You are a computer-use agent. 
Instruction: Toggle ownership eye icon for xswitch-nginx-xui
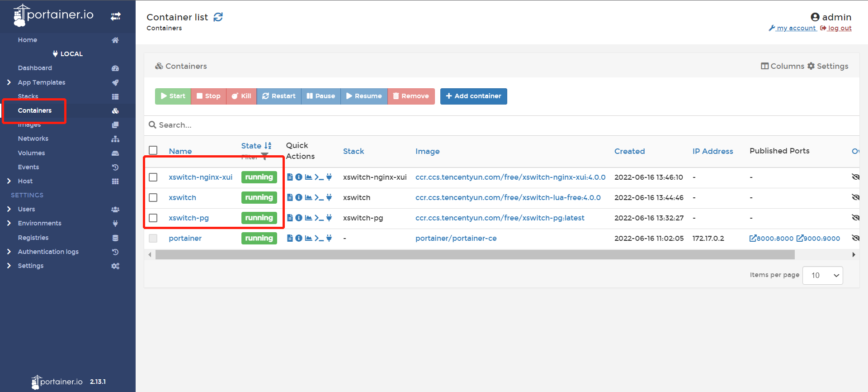pyautogui.click(x=855, y=177)
